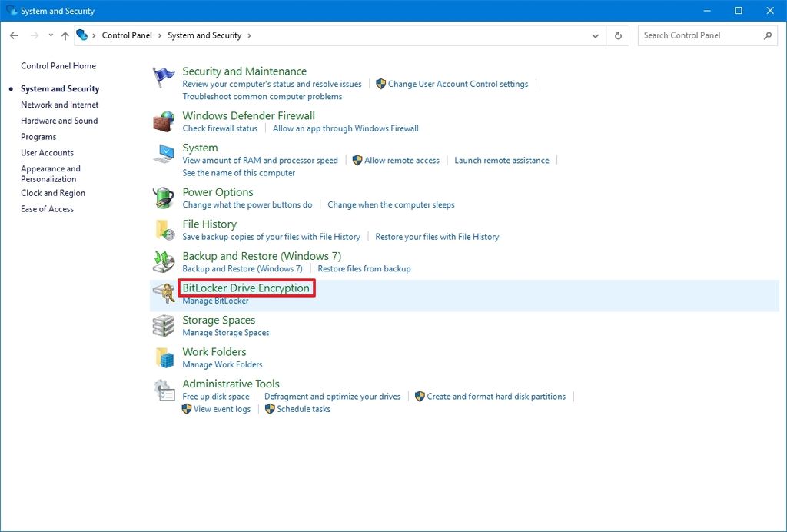Click the Windows Defender Firewall brick-wall icon
Viewport: 787px width, 532px height.
162,121
